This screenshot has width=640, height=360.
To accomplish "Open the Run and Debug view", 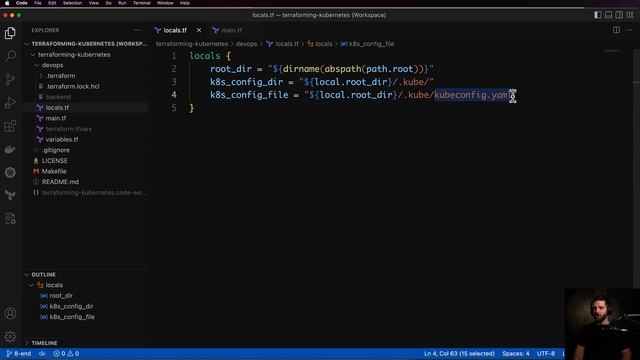I will (10, 102).
